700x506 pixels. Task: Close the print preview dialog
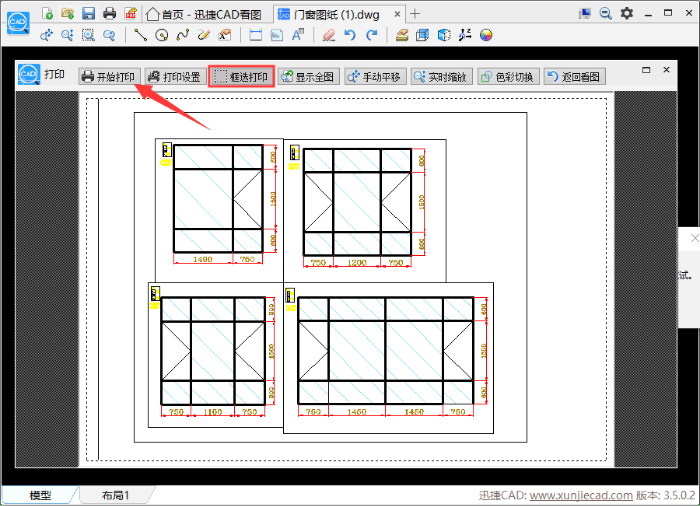point(667,70)
